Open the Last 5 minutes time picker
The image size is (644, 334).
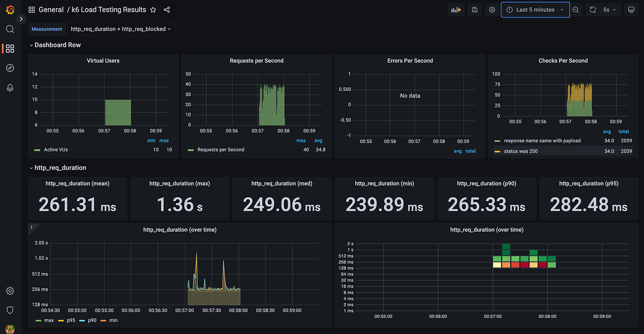tap(535, 10)
